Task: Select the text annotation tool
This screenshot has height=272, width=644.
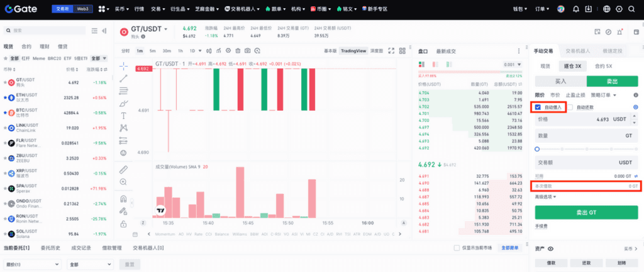Action: point(123,116)
